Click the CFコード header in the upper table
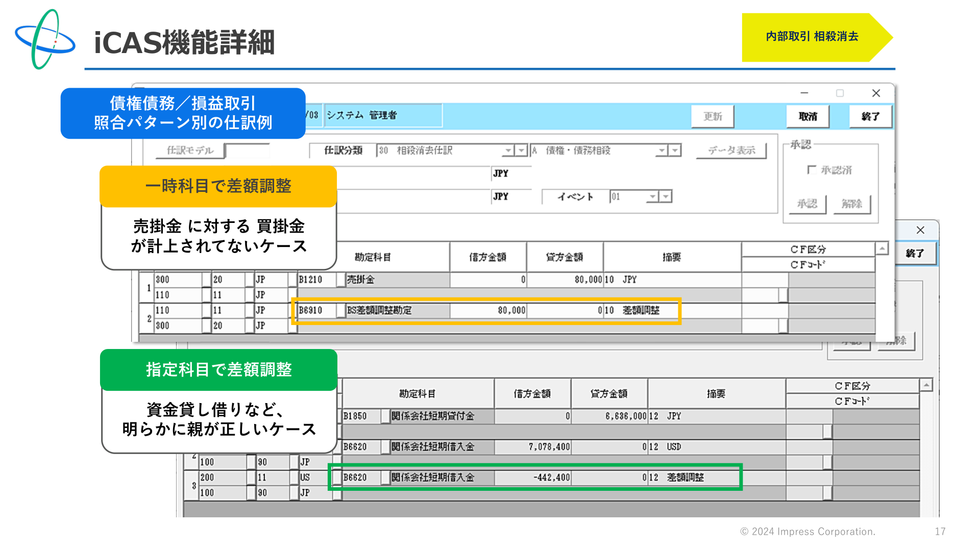Image resolution: width=980 pixels, height=551 pixels. click(x=808, y=264)
